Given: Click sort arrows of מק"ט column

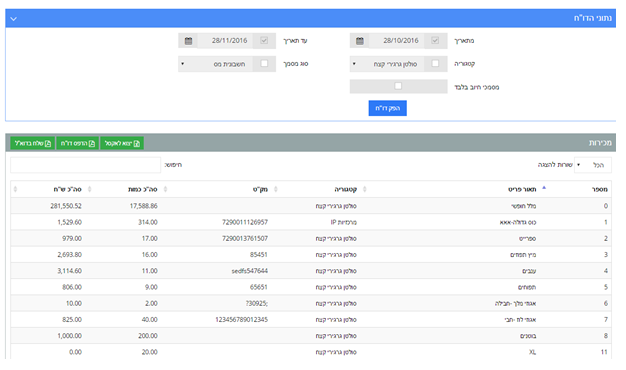Looking at the screenshot, I should [165, 189].
